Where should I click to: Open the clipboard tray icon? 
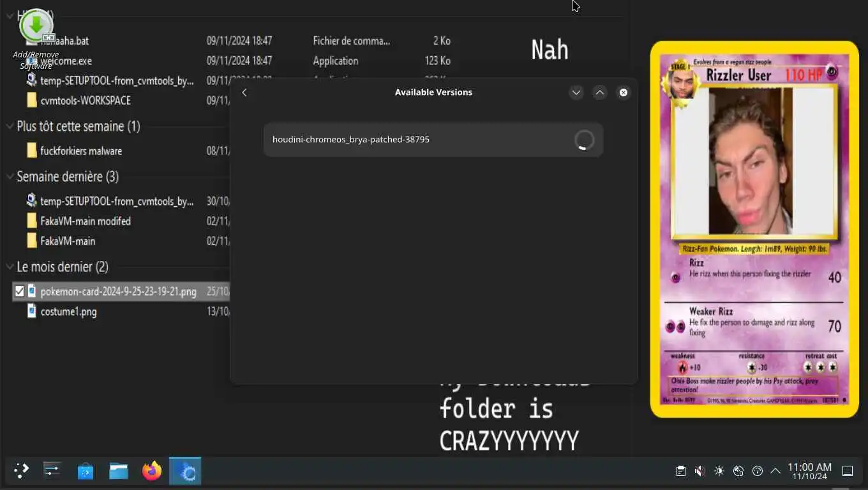681,471
